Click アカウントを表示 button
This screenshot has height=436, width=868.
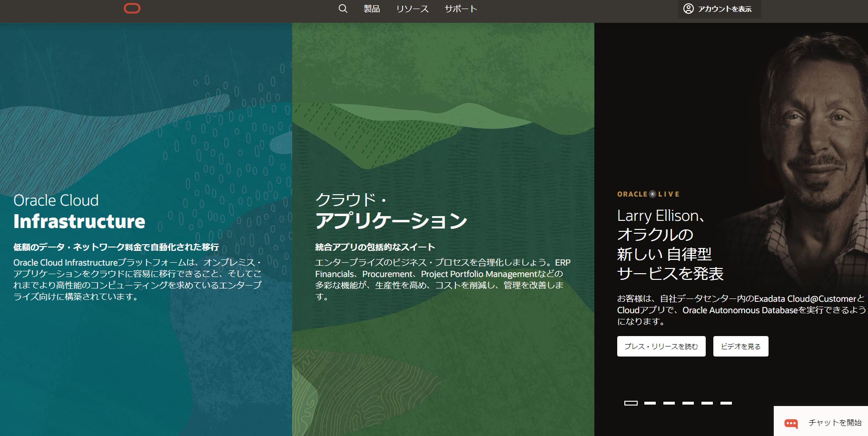[719, 9]
